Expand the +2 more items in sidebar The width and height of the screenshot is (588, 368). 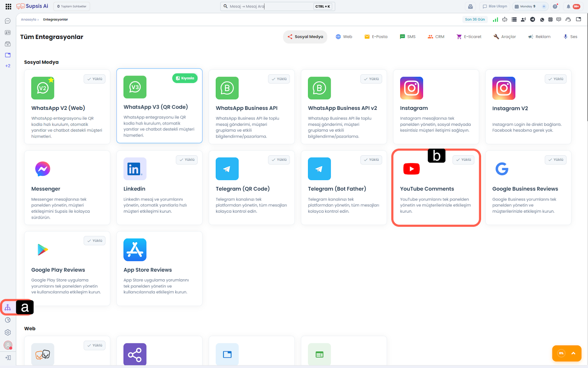(8, 66)
